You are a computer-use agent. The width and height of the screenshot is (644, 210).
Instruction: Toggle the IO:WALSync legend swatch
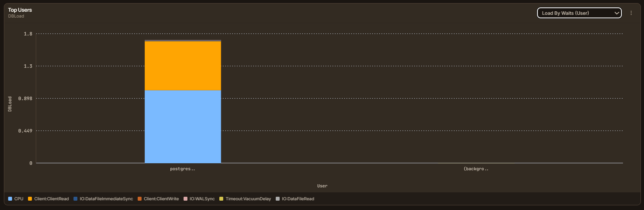coord(185,199)
